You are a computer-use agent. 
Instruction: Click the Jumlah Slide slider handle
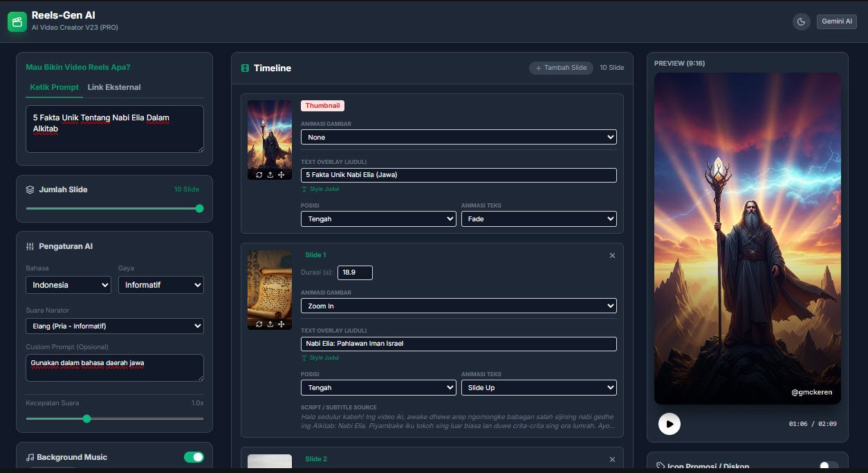(x=200, y=208)
